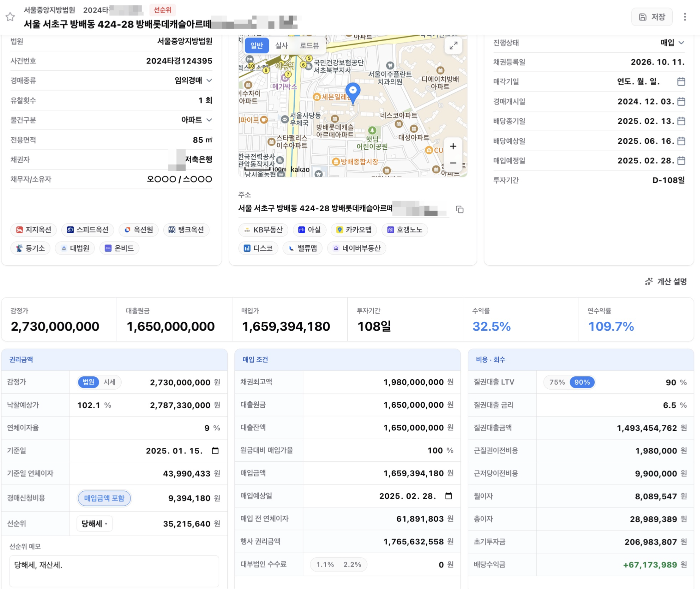Open calendar for 배당종기일 date
The image size is (700, 589).
pos(681,121)
